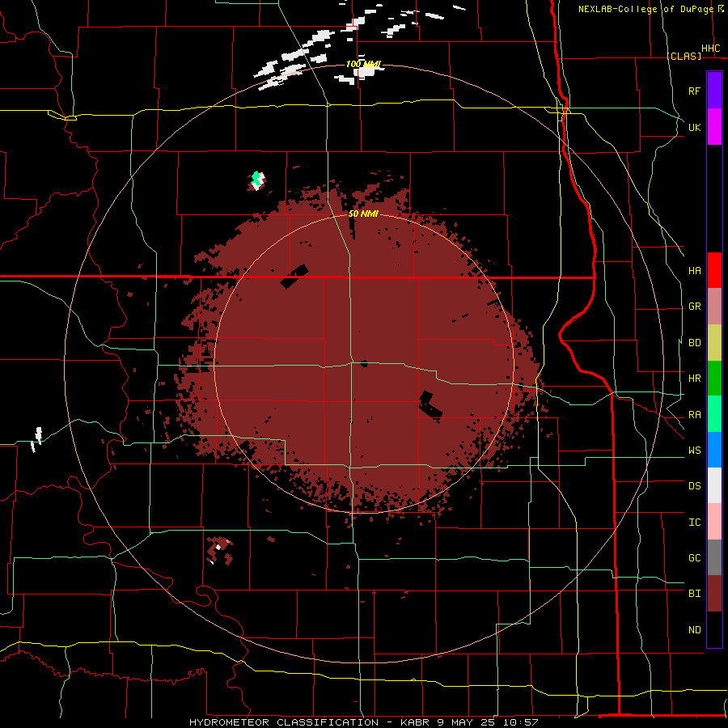This screenshot has width=728, height=728.
Task: Click the RA light-green legend swatch
Action: coord(714,414)
